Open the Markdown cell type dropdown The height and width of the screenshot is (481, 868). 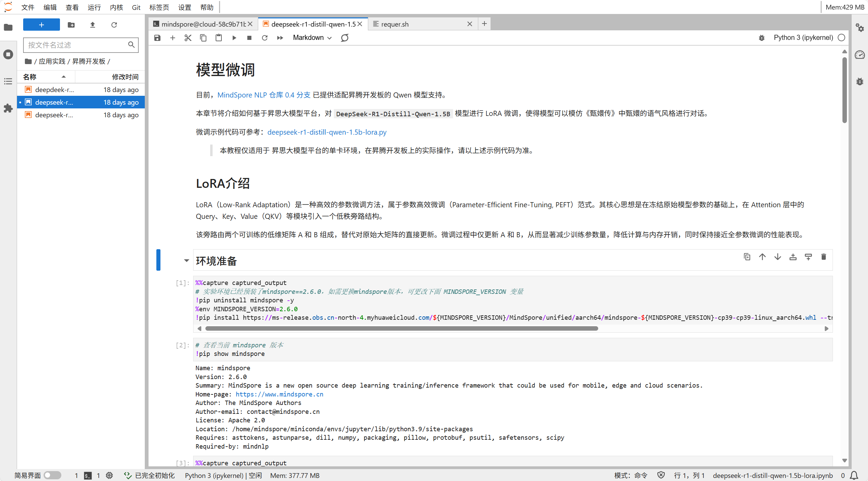click(312, 38)
